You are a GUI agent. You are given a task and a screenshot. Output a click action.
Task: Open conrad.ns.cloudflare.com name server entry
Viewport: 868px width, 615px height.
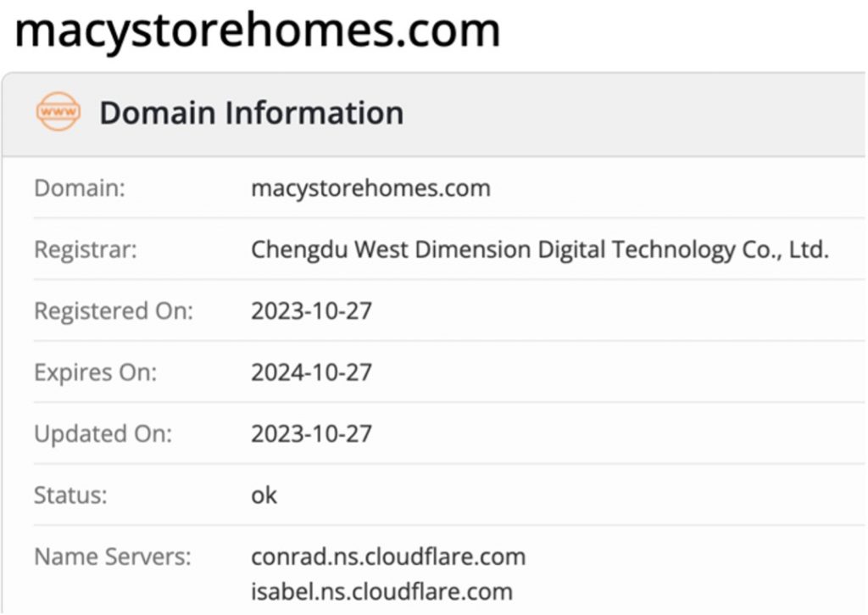point(388,556)
